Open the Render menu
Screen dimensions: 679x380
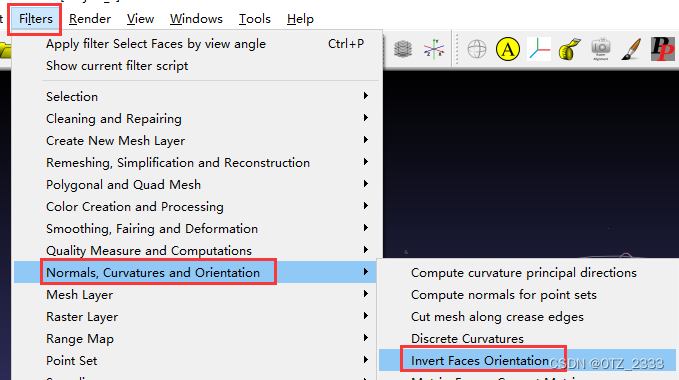click(x=90, y=19)
